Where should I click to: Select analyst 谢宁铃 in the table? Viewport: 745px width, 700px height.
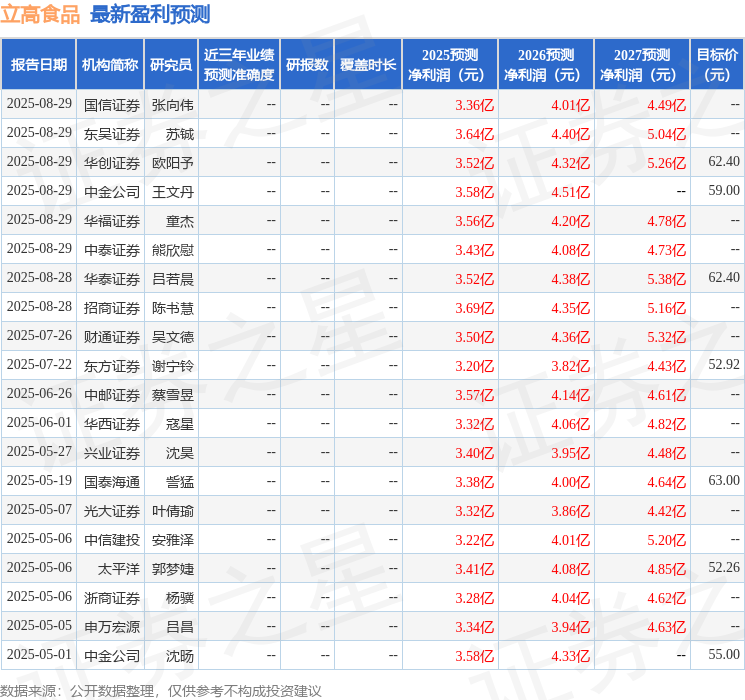[173, 366]
